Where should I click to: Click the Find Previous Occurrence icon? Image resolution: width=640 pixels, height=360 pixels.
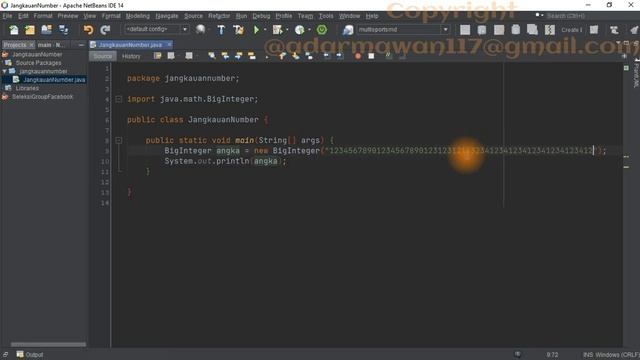[x=225, y=56]
